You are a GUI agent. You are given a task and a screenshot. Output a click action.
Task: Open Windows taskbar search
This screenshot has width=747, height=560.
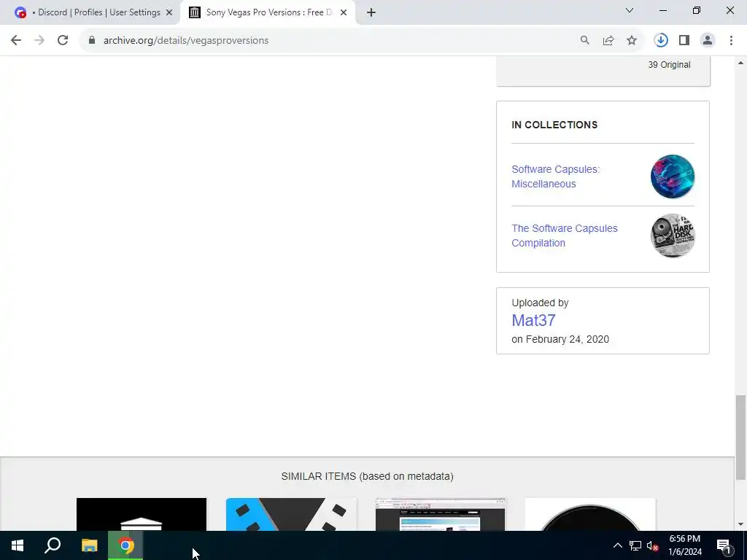pyautogui.click(x=53, y=545)
